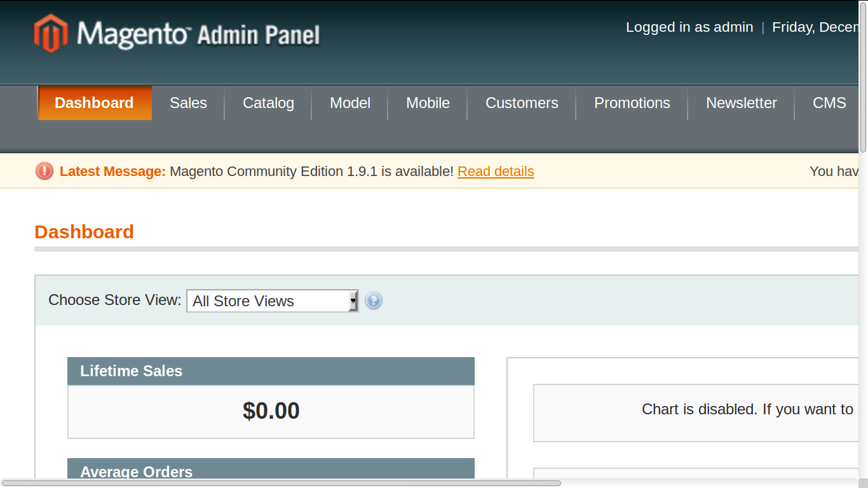Open the Catalog menu
The width and height of the screenshot is (868, 488).
click(268, 103)
